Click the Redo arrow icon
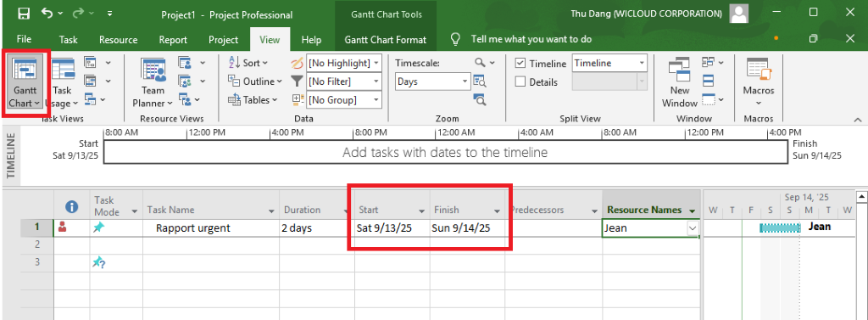 (77, 14)
